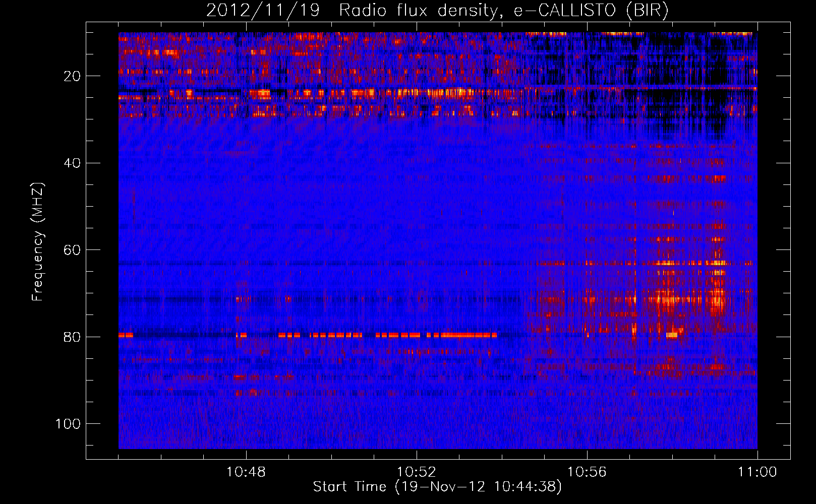The height and width of the screenshot is (504, 816).
Task: Click the 20 frequency tick label
Action: [x=72, y=76]
